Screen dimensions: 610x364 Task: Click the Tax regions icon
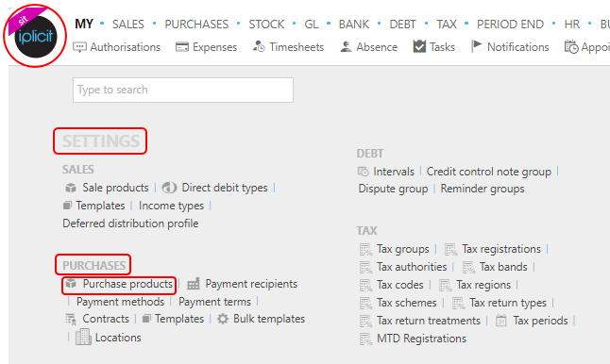445,285
